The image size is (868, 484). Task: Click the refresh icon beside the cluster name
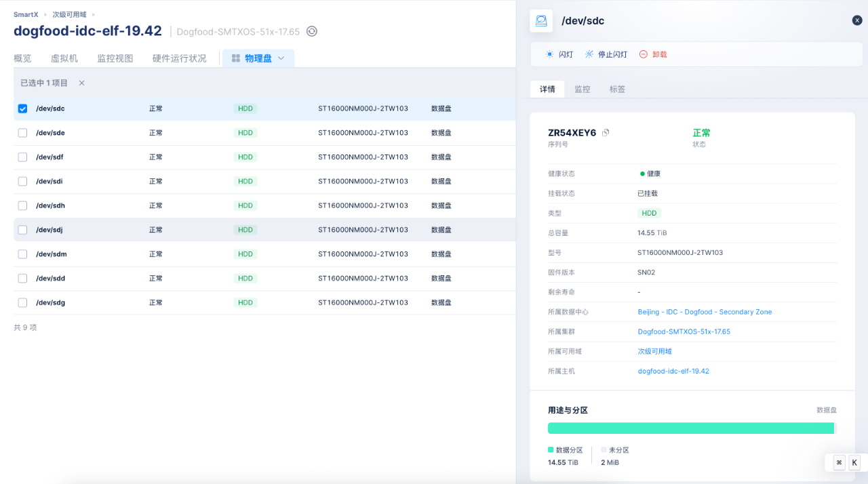(312, 31)
